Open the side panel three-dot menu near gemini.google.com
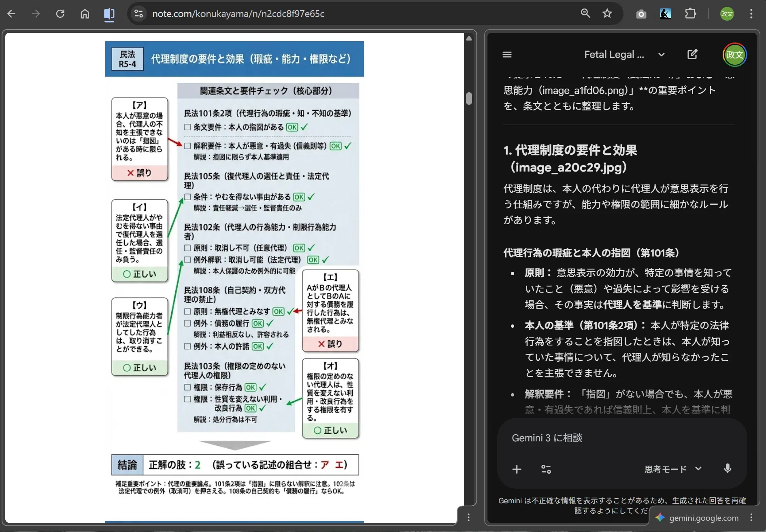Viewport: 766px width, 532px height. tap(751, 517)
